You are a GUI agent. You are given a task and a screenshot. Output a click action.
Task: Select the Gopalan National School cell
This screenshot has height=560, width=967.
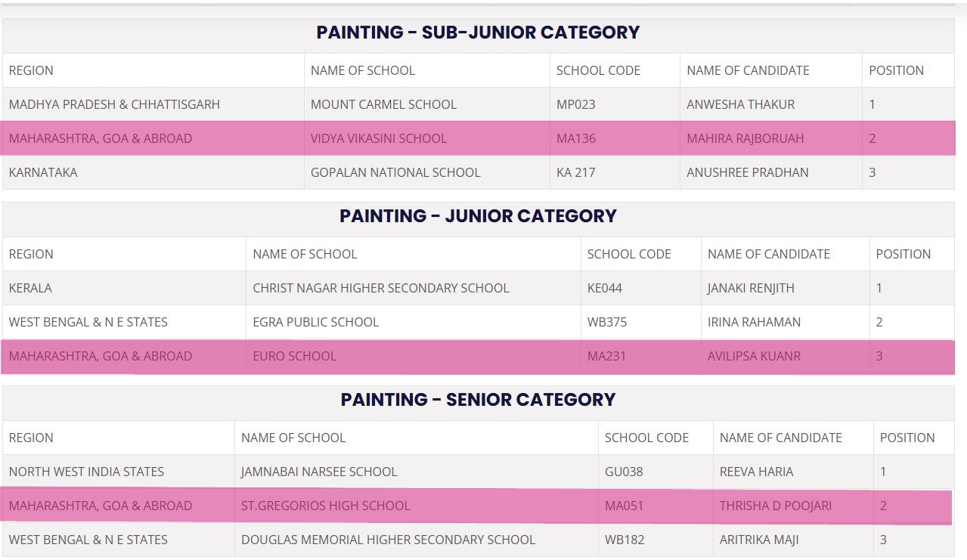coord(395,172)
